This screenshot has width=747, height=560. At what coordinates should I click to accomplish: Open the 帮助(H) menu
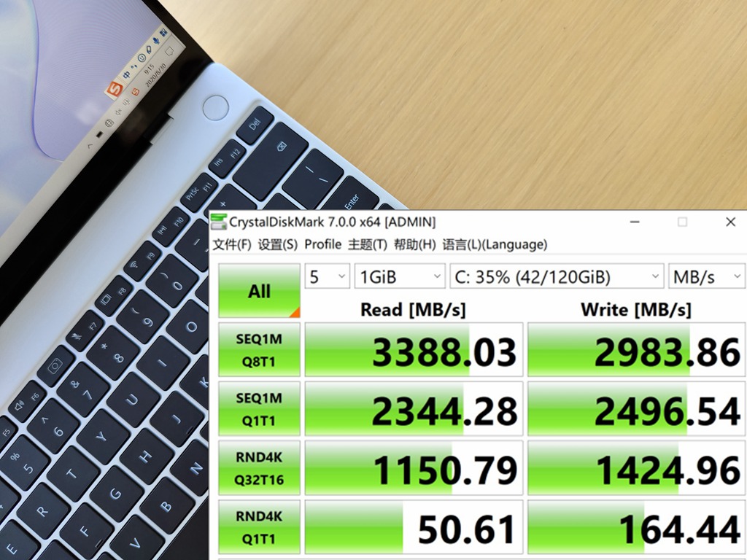(414, 245)
